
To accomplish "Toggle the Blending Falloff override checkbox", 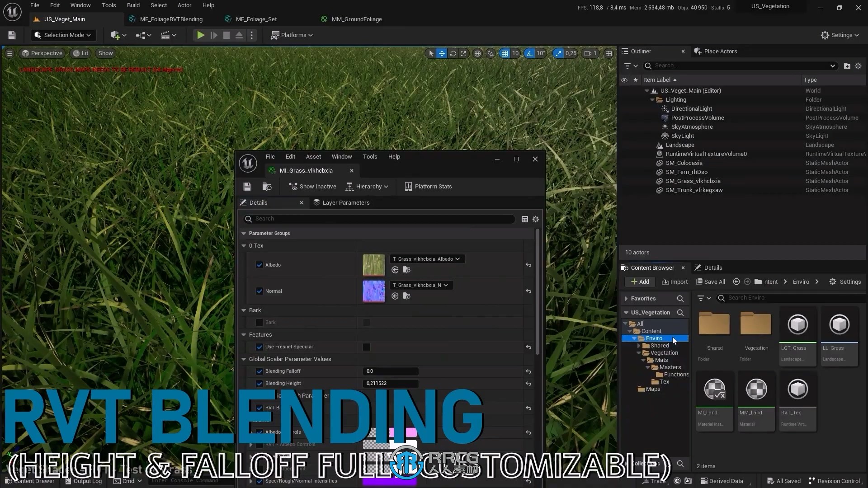I will [x=259, y=371].
